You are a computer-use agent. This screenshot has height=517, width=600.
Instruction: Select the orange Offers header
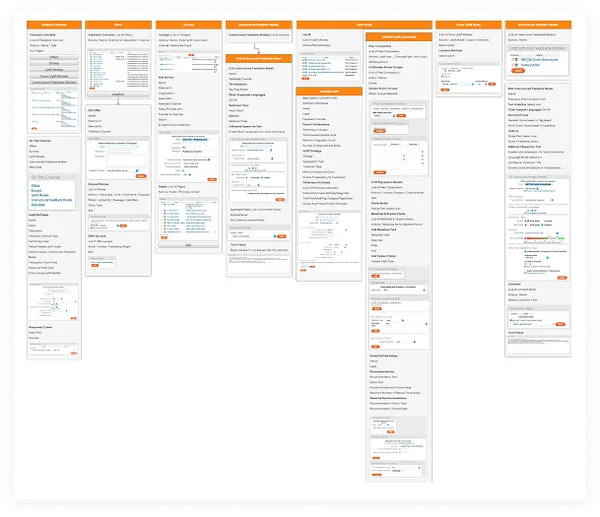point(118,22)
